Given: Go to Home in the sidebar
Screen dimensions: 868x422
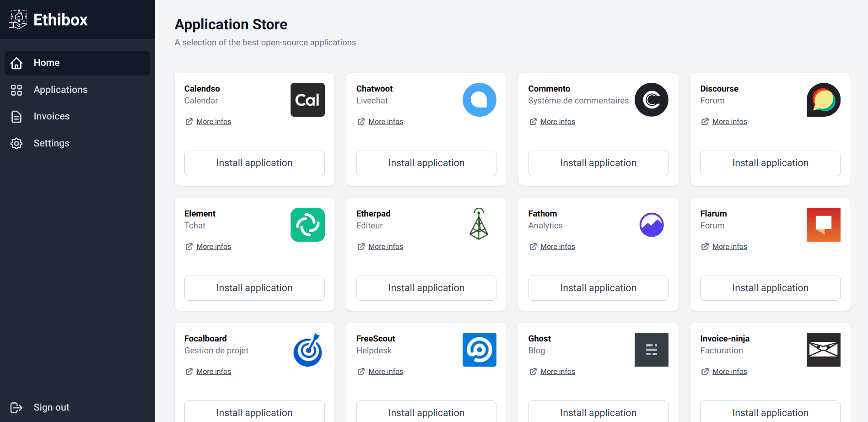Looking at the screenshot, I should click(x=77, y=63).
